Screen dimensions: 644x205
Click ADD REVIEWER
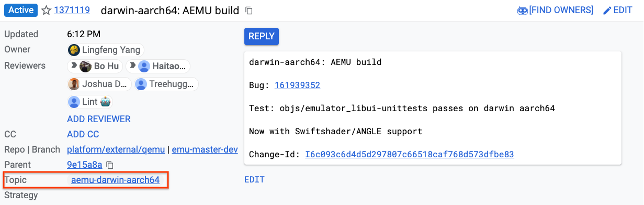click(x=99, y=119)
